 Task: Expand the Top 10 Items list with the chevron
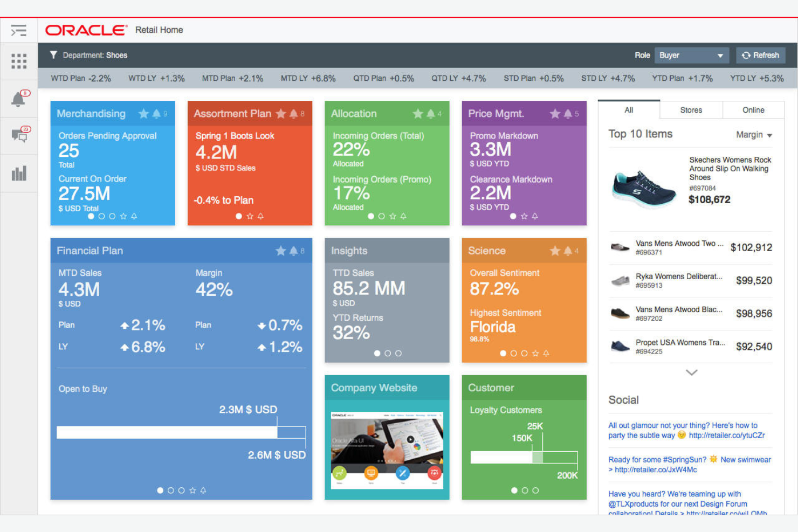click(x=691, y=372)
